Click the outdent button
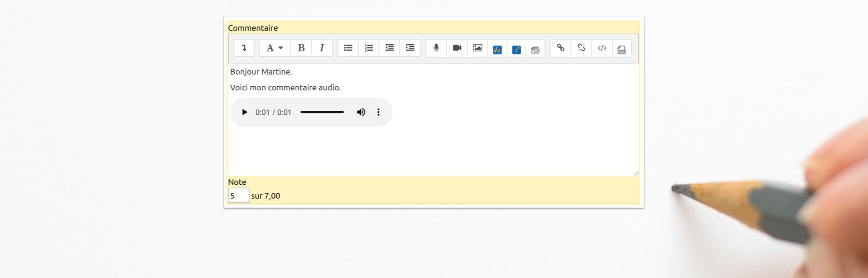The width and height of the screenshot is (868, 278). (389, 48)
